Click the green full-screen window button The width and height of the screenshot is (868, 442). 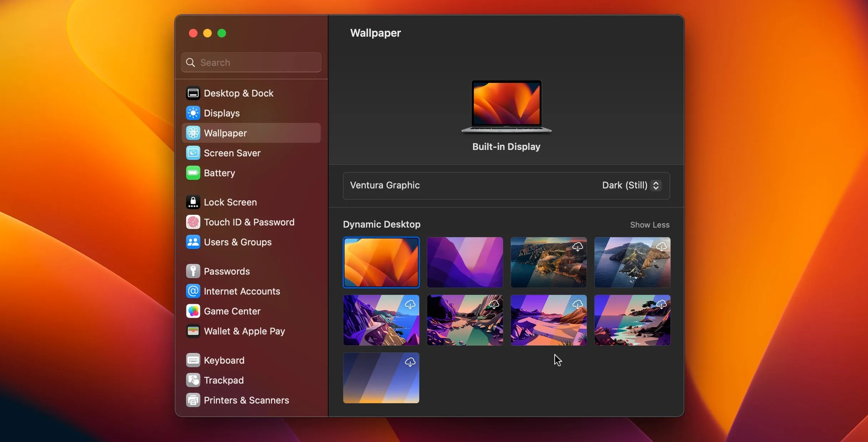[x=222, y=33]
